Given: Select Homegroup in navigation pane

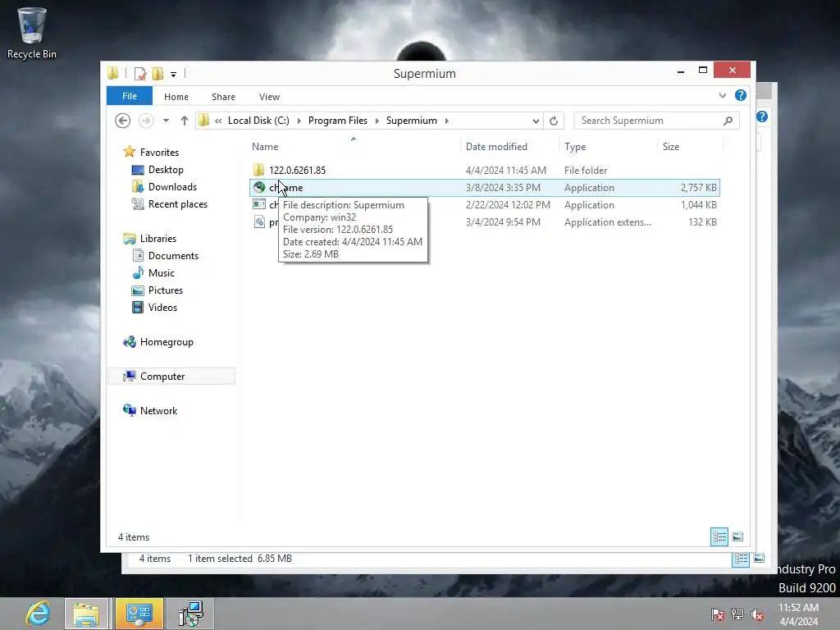Looking at the screenshot, I should pos(167,342).
